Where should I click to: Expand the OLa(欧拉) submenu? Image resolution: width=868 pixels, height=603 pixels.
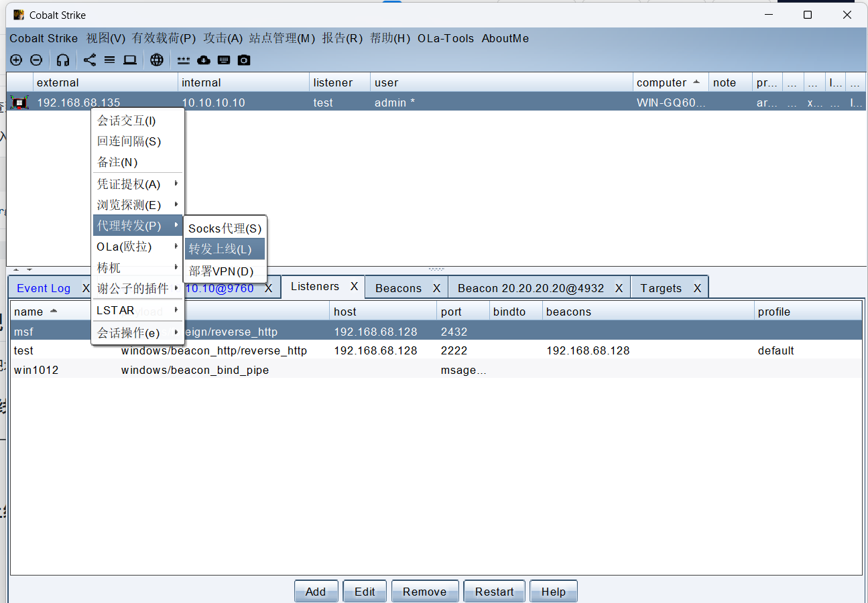click(x=137, y=247)
